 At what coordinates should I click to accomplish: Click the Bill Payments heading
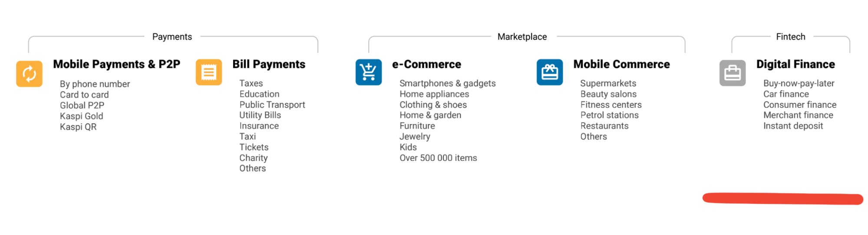(269, 64)
